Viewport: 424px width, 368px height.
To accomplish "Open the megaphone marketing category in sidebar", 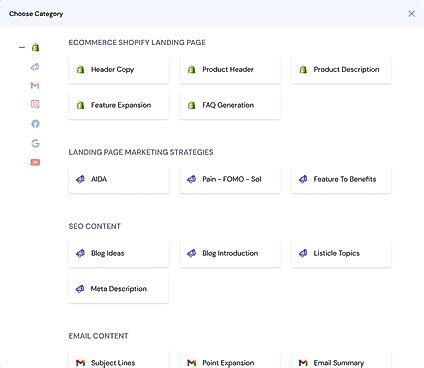I will 35,67.
